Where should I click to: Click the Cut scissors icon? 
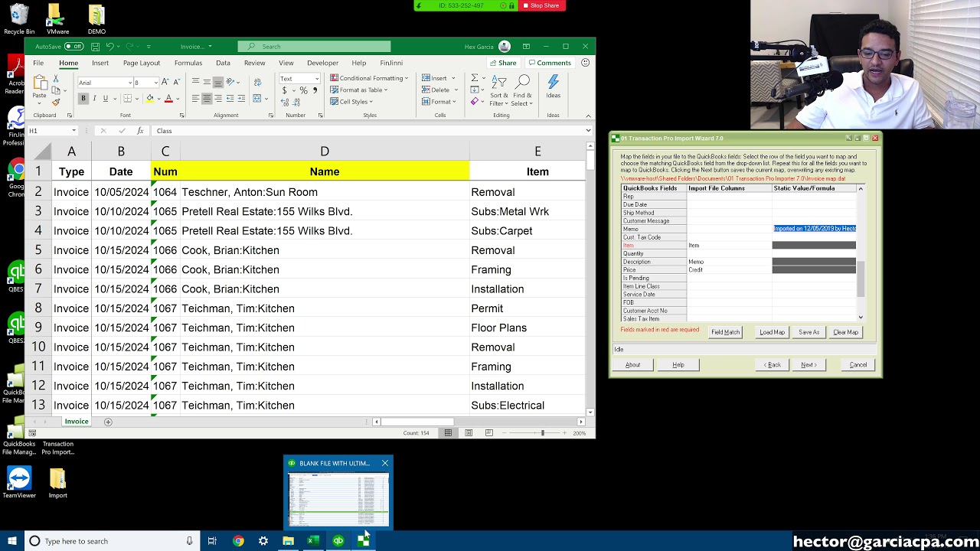click(x=55, y=79)
